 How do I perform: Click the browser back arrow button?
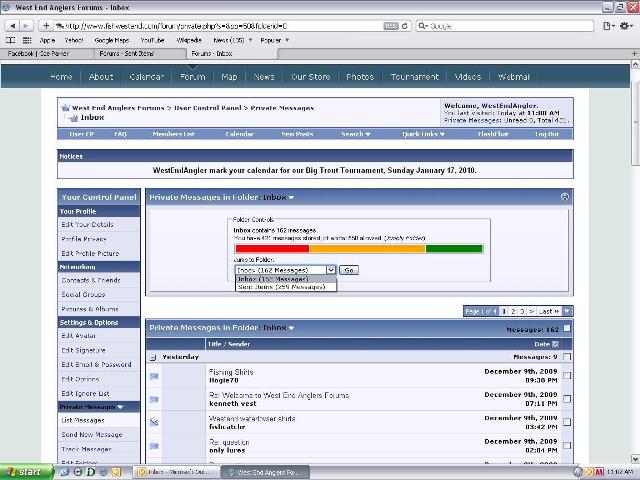tap(12, 25)
